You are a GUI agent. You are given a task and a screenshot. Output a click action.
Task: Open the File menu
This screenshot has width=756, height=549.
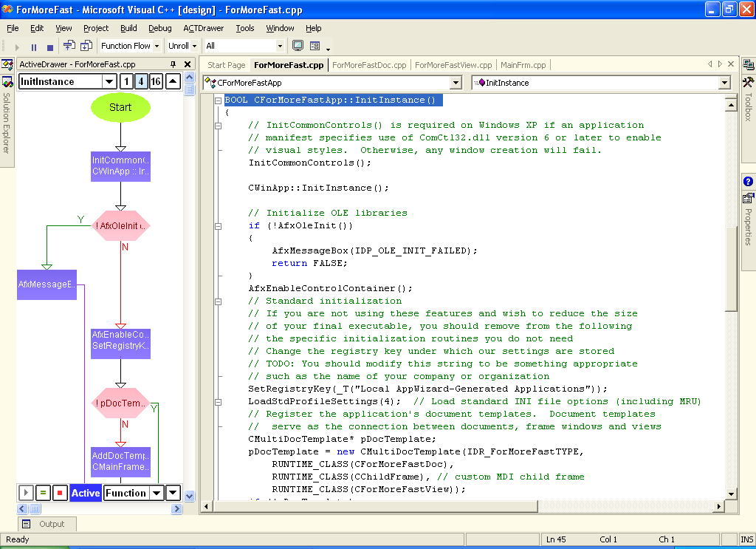(x=13, y=28)
